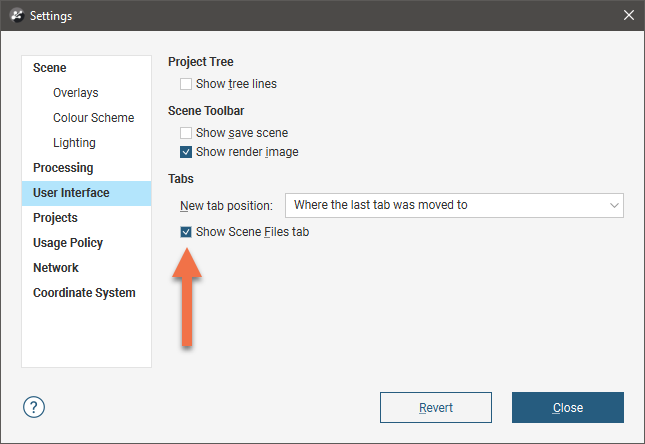Close the Settings window with X
This screenshot has width=645, height=444.
pyautogui.click(x=628, y=15)
